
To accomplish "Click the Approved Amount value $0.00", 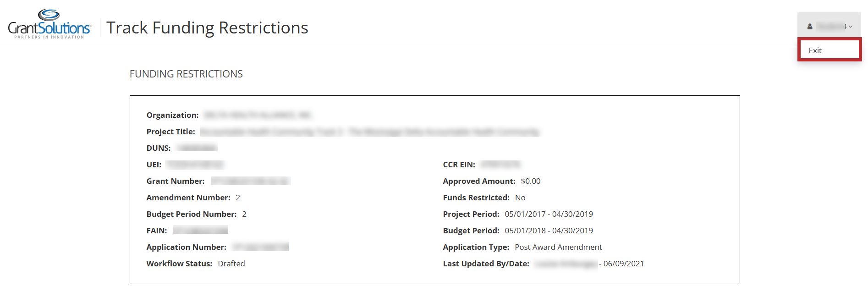I will coord(531,181).
